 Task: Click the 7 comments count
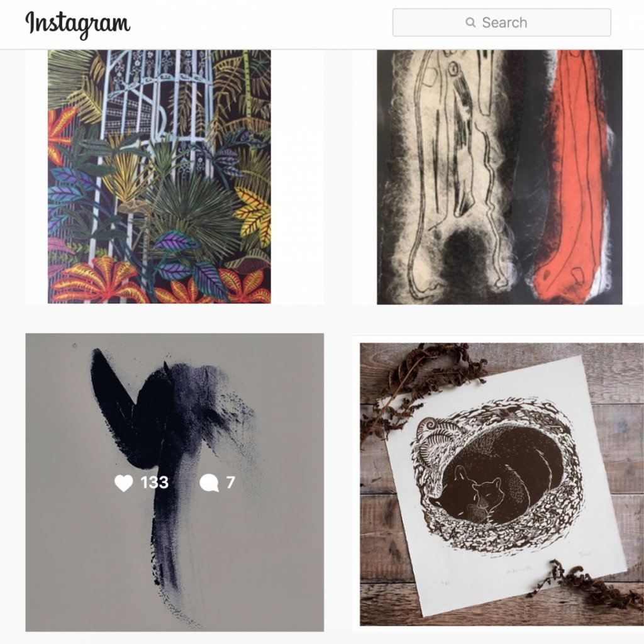[230, 482]
